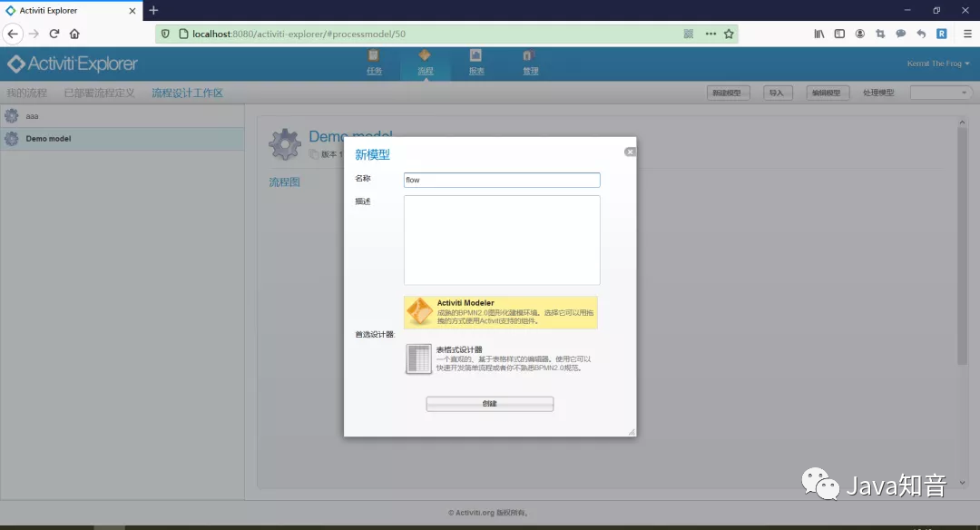Open the 管理 management section

530,63
